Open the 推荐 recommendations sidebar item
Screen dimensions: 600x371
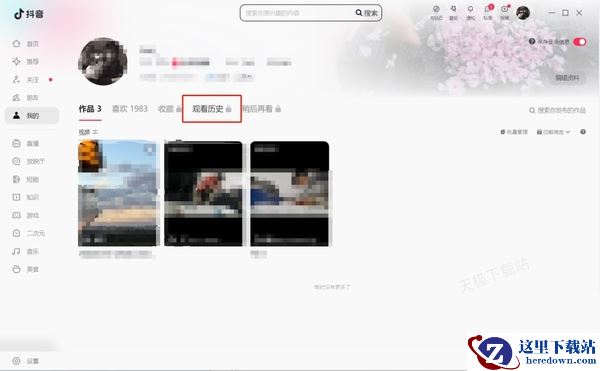pos(26,62)
